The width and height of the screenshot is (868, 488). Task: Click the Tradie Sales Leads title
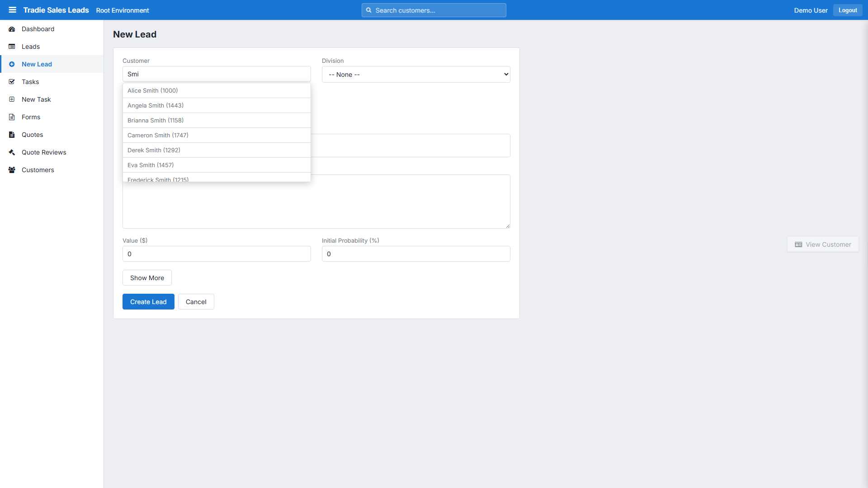tap(56, 10)
